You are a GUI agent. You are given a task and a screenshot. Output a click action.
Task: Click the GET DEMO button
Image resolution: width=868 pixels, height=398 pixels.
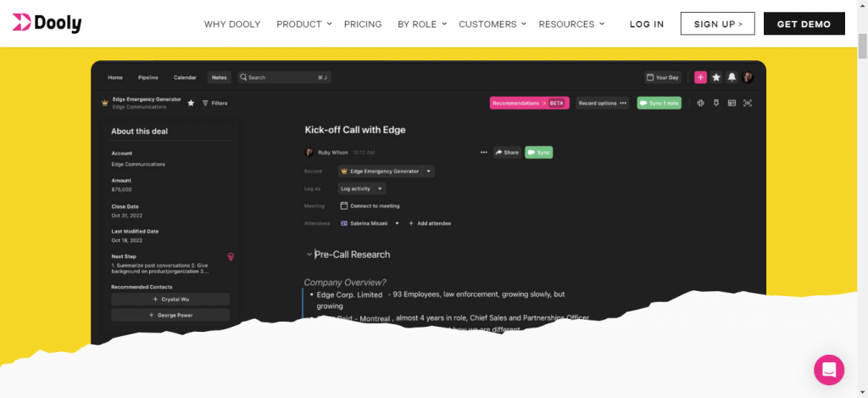[804, 24]
